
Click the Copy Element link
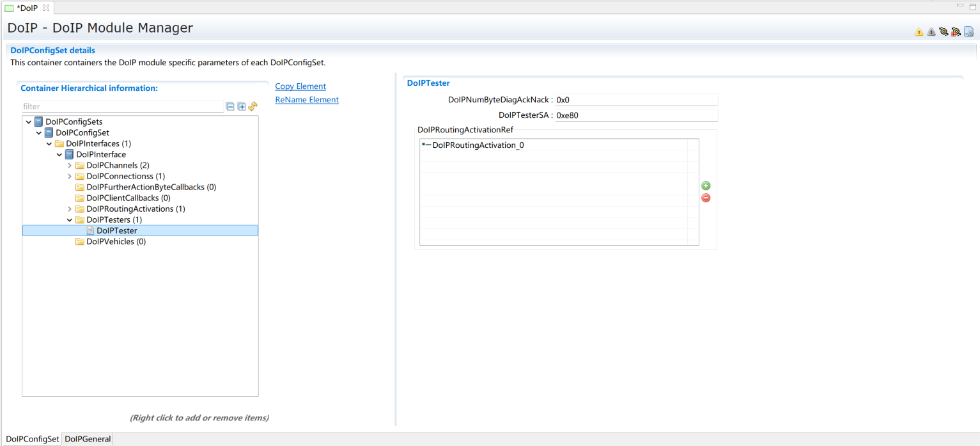click(300, 86)
